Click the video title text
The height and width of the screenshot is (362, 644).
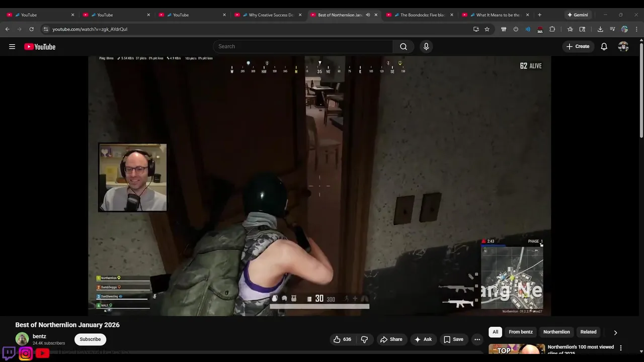tap(67, 325)
